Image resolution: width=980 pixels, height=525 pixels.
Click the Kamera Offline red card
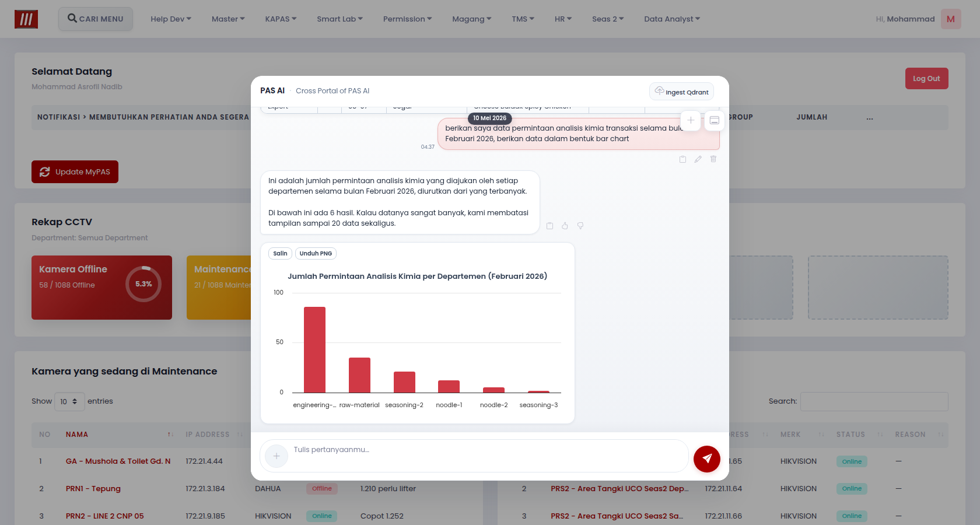click(101, 288)
